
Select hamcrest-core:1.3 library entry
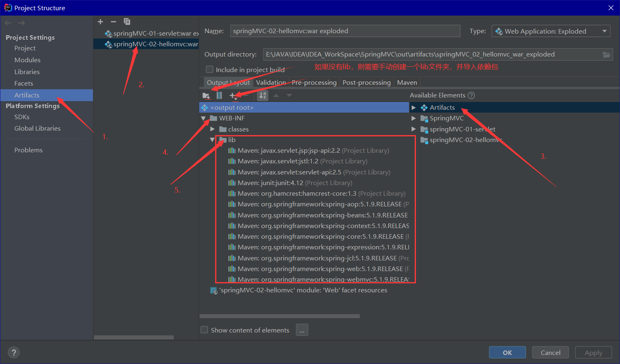click(x=317, y=194)
